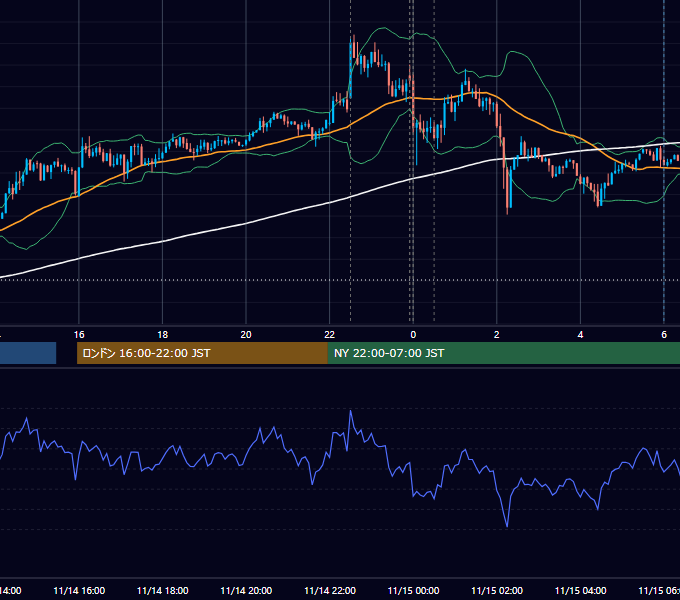The image size is (680, 600).
Task: Click the 22 hour label on time axis
Action: pos(330,335)
